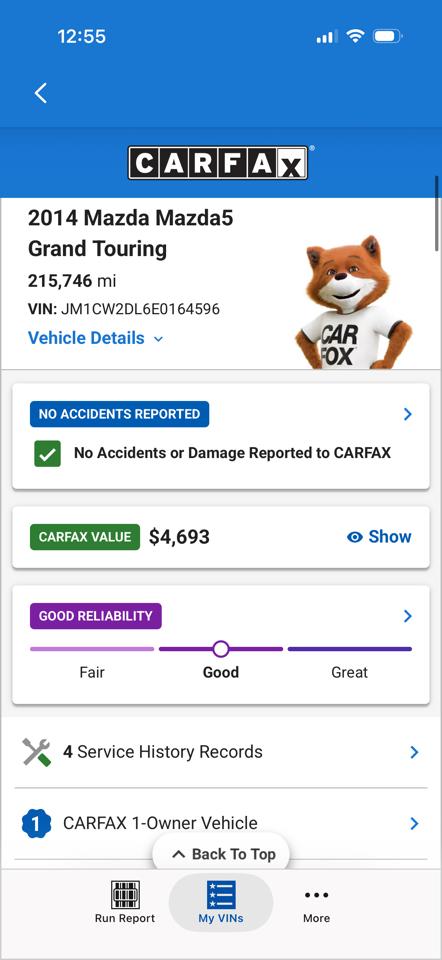
Task: Open the Good Reliability chevron arrow
Action: 408,616
